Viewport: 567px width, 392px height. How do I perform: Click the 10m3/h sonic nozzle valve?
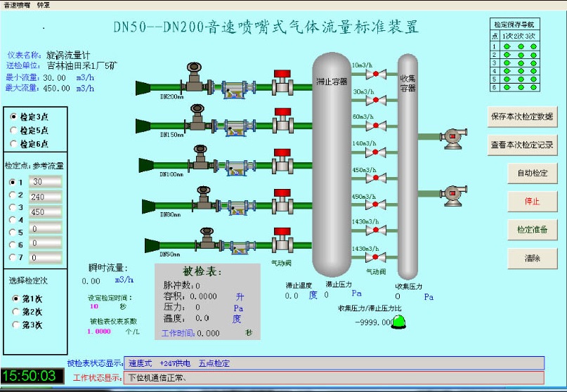[375, 75]
